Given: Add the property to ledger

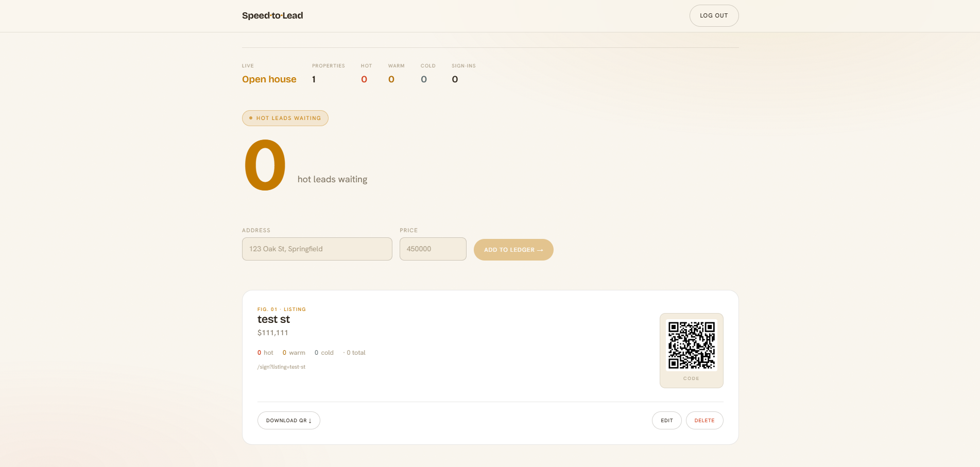Looking at the screenshot, I should coord(513,250).
